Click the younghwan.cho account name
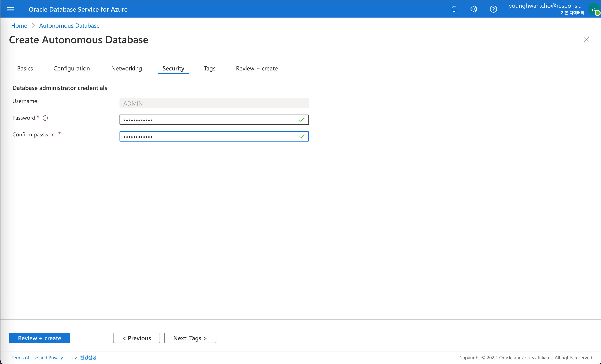 click(545, 6)
